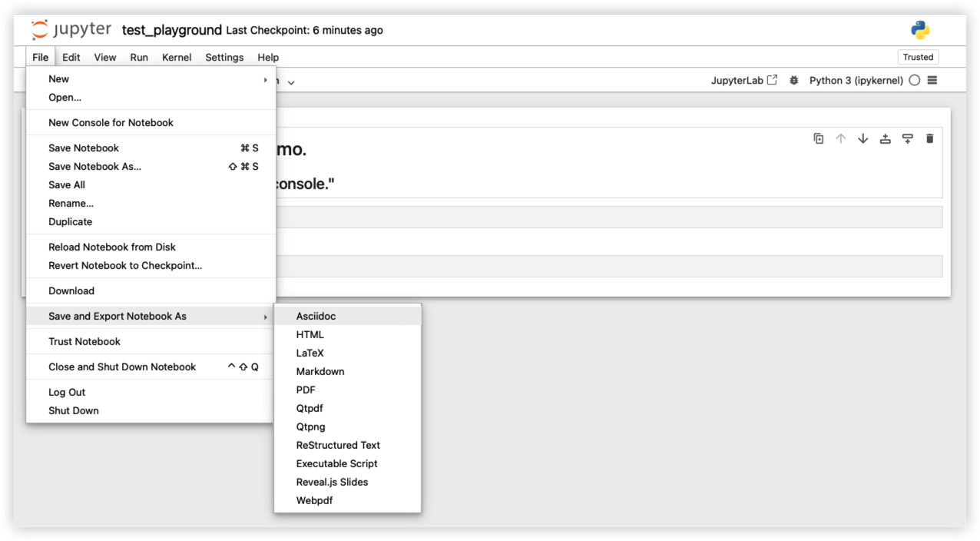Export the notebook as PDF
Viewport: 980px width, 541px height.
[306, 390]
